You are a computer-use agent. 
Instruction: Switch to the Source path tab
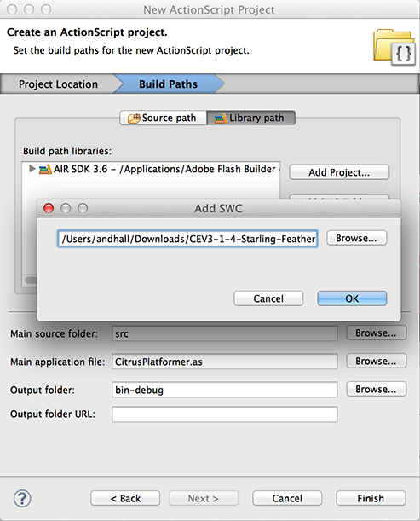pyautogui.click(x=163, y=118)
